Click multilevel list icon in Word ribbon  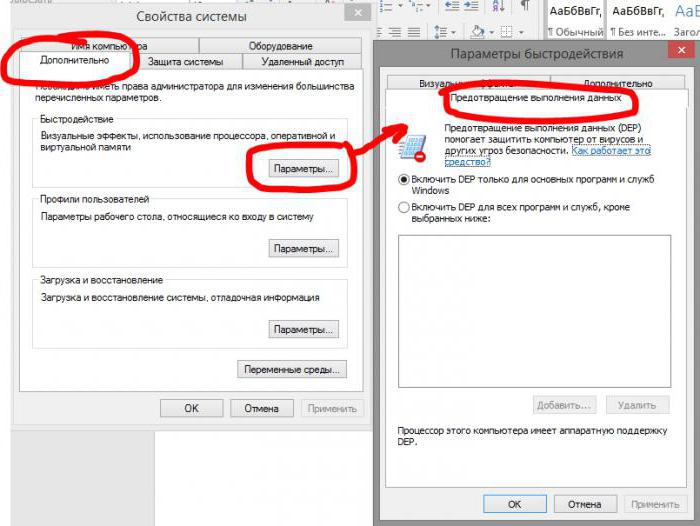tap(416, 5)
